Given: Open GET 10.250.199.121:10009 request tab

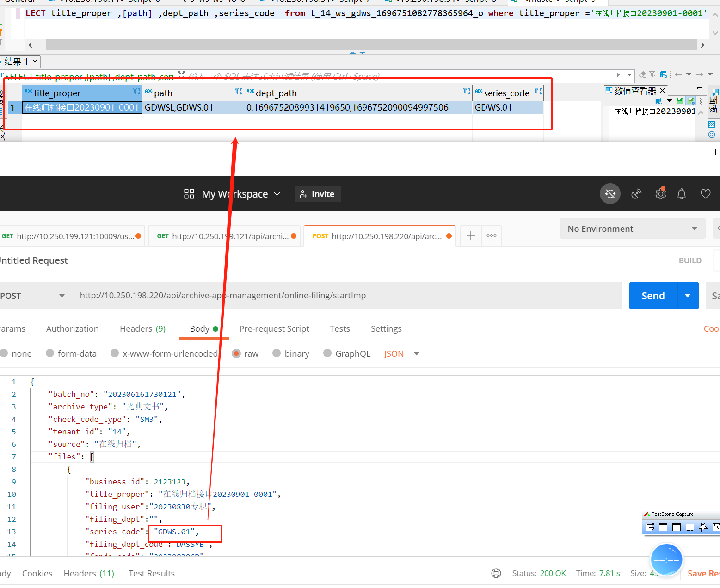Looking at the screenshot, I should tap(72, 236).
